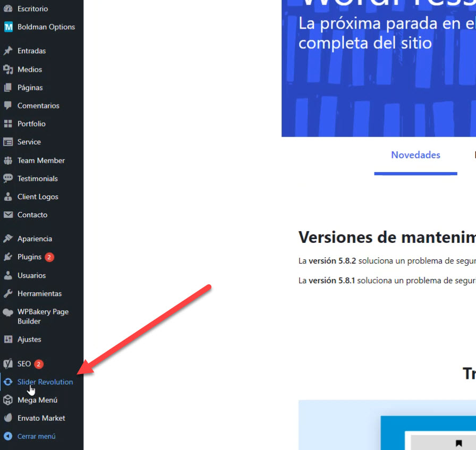The image size is (476, 450).
Task: Go to Testimonials menu item
Action: (38, 179)
